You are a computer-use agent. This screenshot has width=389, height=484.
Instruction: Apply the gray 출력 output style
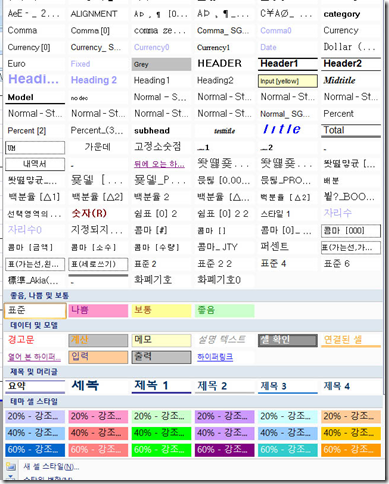pyautogui.click(x=161, y=357)
